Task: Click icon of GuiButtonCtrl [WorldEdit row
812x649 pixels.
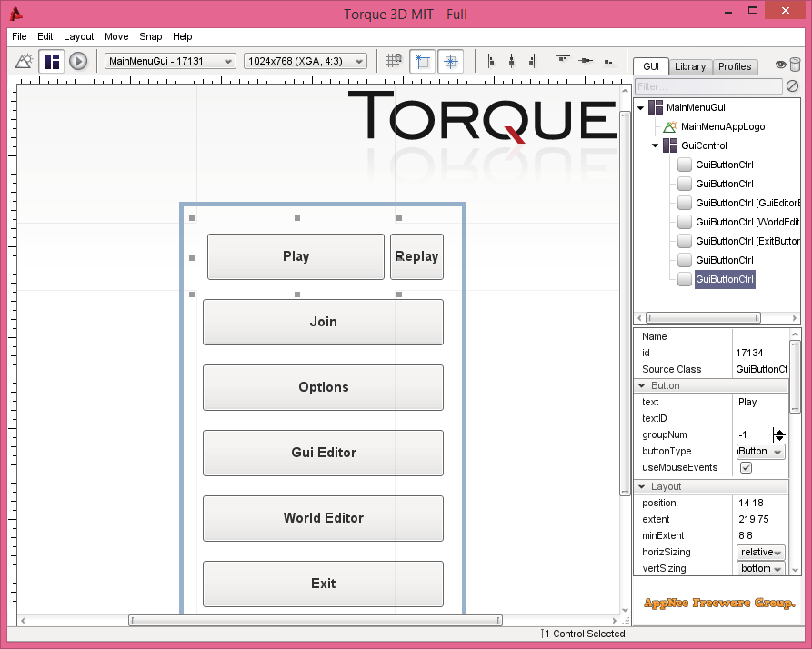Action: [x=685, y=222]
